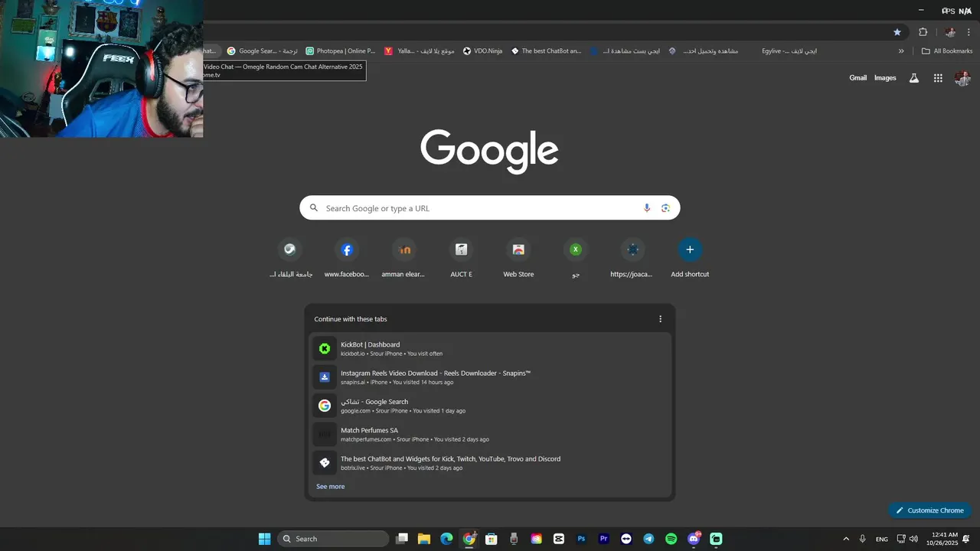Viewport: 980px width, 551px height.
Task: Switch input language from ENG
Action: [x=882, y=539]
